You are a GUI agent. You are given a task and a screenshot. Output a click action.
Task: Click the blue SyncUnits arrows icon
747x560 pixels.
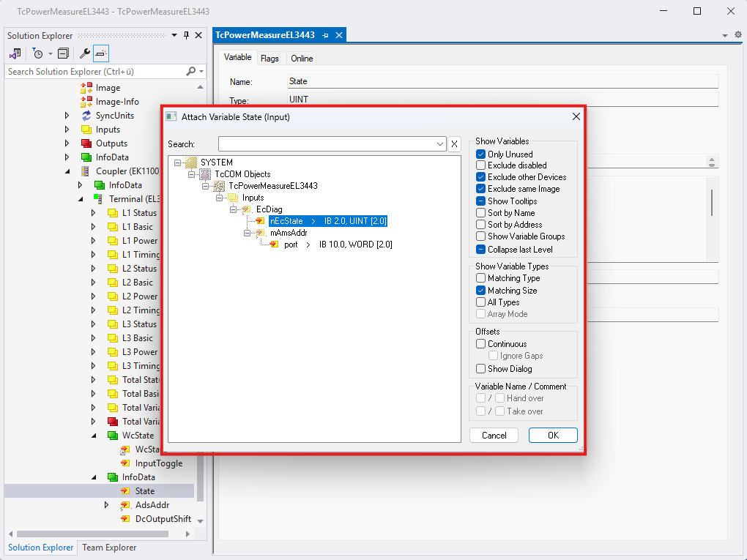[86, 116]
